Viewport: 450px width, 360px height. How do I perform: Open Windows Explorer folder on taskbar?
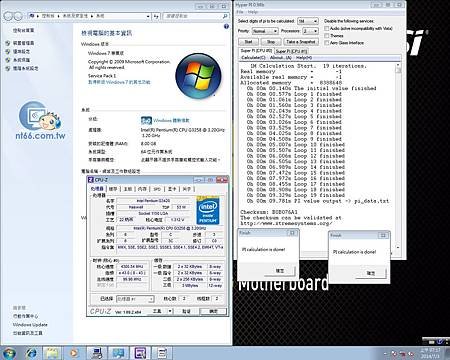(x=52, y=353)
